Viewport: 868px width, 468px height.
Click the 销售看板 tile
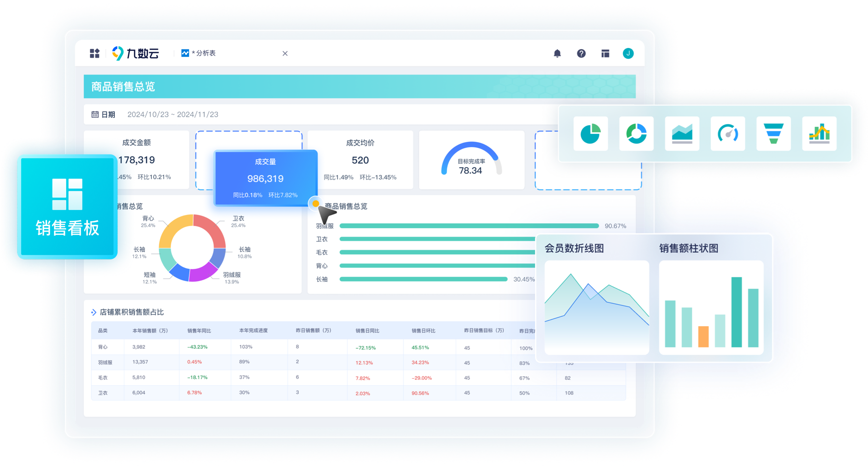[x=67, y=207]
